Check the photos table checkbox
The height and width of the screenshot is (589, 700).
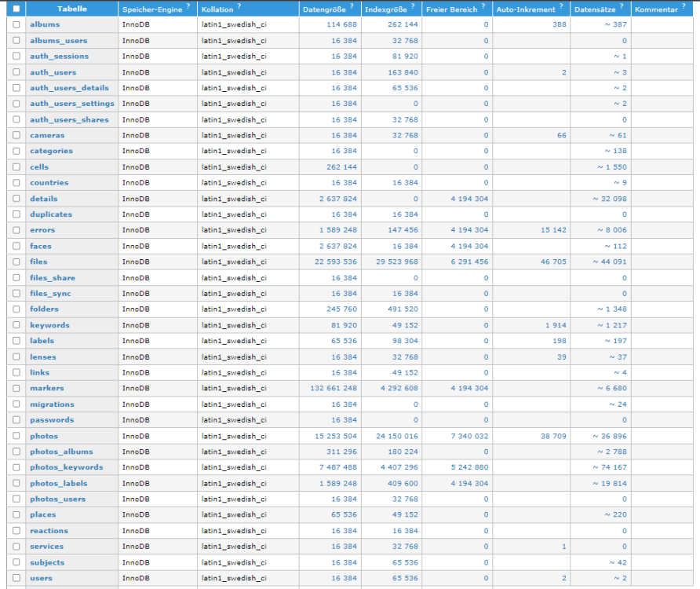pyautogui.click(x=16, y=436)
